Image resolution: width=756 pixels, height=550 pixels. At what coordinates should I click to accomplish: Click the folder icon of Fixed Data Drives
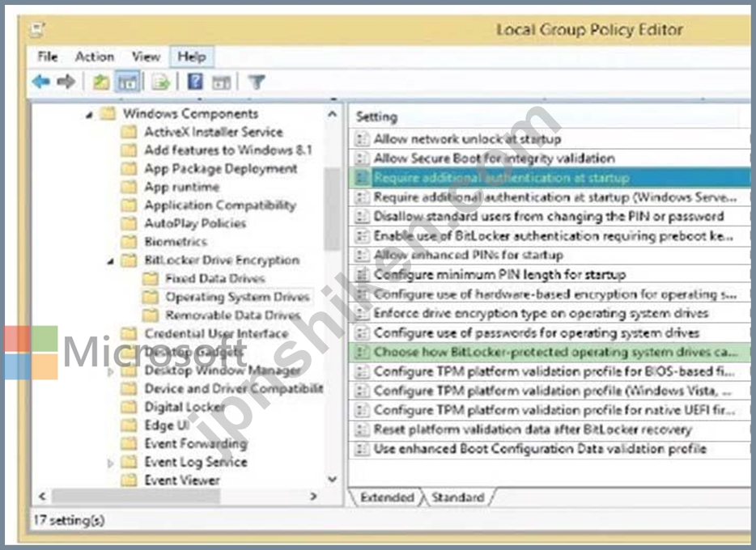click(x=150, y=278)
